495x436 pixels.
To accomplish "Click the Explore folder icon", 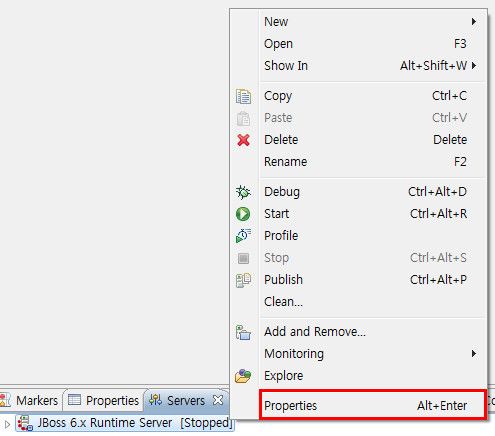I will (243, 376).
